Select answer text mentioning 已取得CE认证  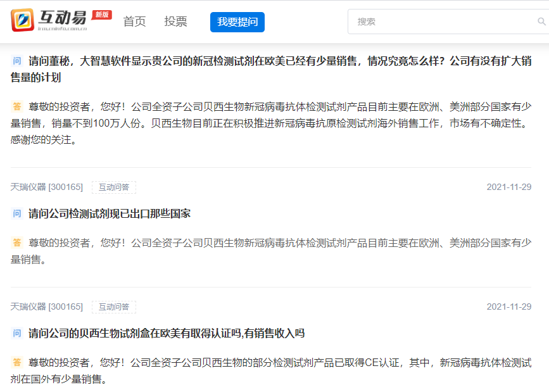tap(271, 370)
